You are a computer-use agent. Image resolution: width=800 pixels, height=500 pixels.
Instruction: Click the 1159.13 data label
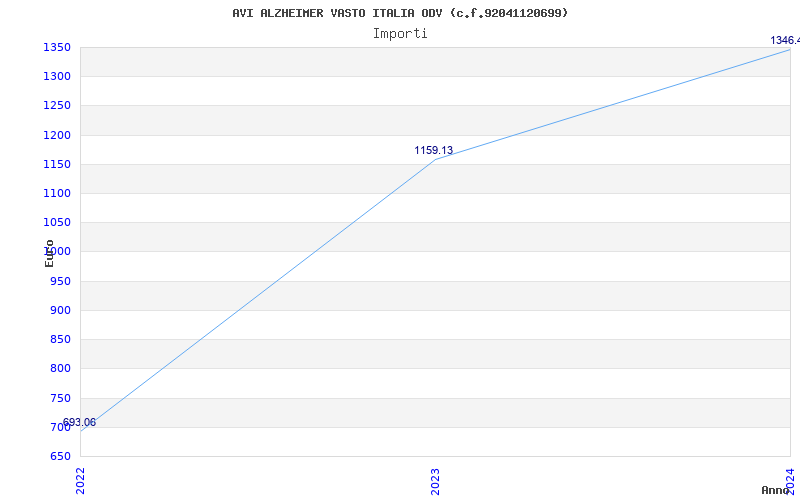coord(433,151)
